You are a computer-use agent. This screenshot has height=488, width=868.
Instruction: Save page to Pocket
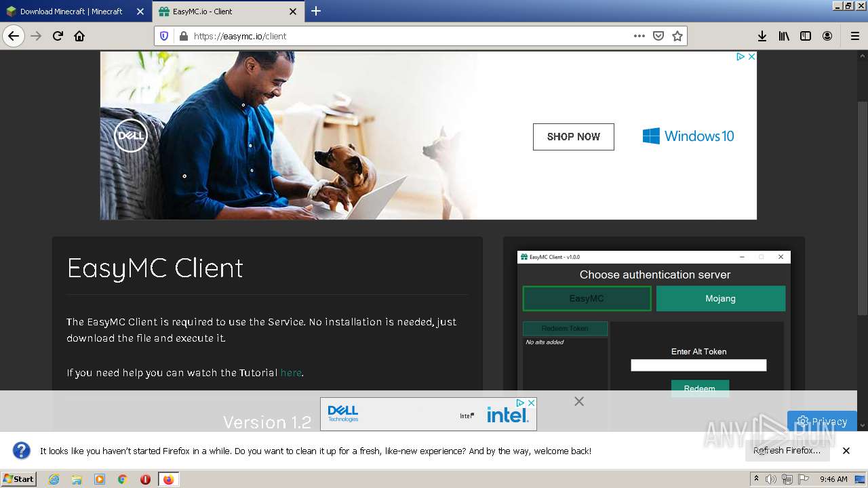tap(658, 36)
